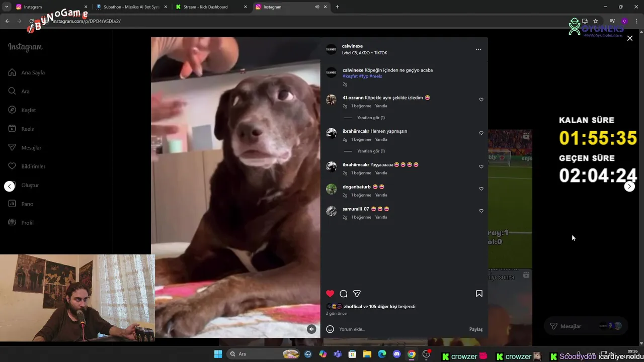Like 41.ozcann comment heart
The height and width of the screenshot is (362, 644).
[481, 100]
